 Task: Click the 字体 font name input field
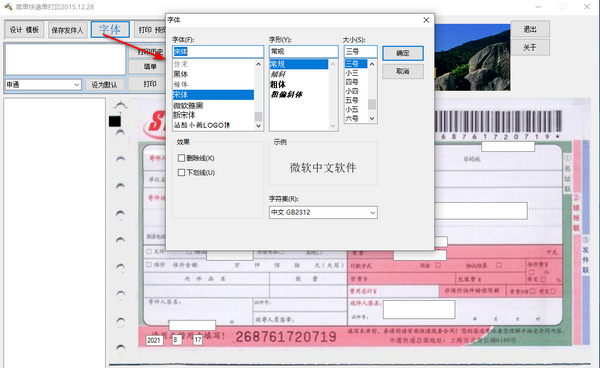(218, 52)
